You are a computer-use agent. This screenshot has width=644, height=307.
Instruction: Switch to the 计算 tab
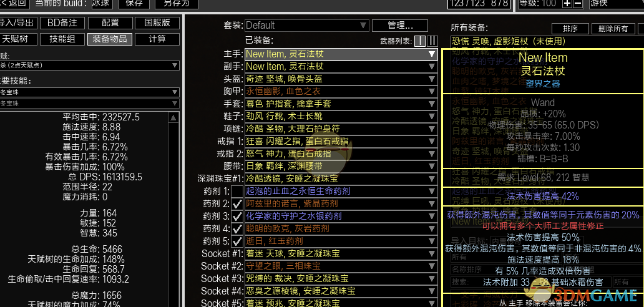click(157, 39)
